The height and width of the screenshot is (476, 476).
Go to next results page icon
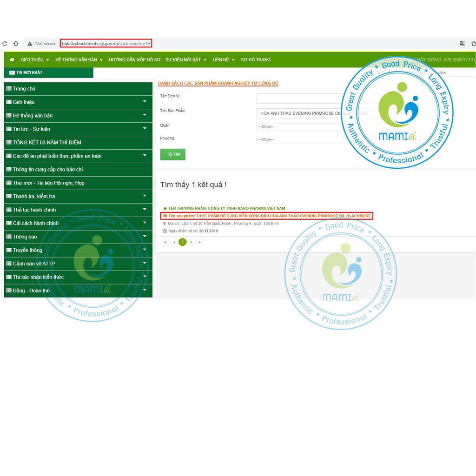(192, 242)
